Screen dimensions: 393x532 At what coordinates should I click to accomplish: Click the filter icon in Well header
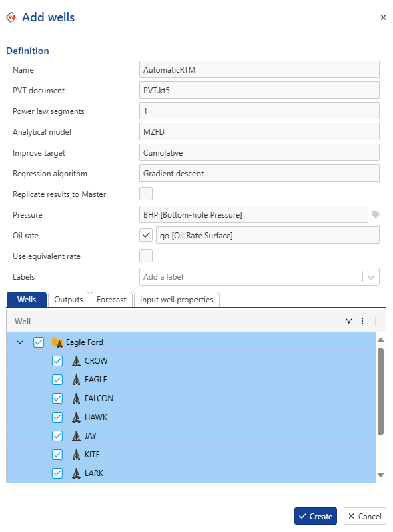pos(348,320)
